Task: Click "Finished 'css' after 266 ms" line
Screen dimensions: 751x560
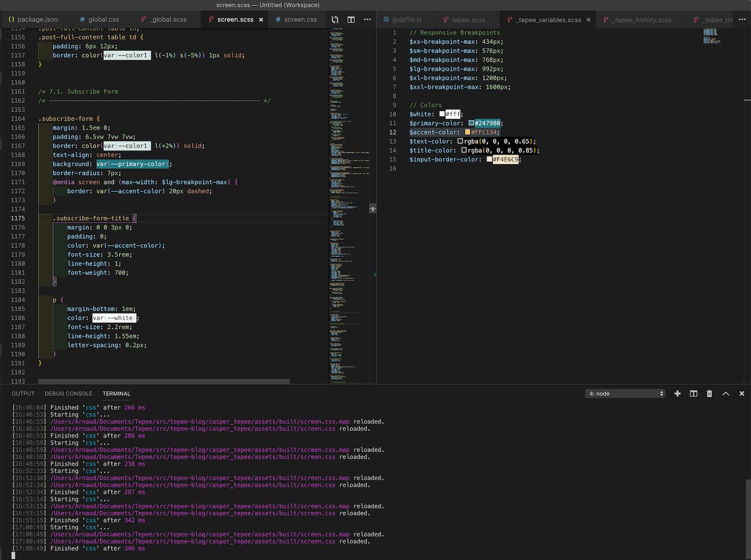Action: click(98, 408)
